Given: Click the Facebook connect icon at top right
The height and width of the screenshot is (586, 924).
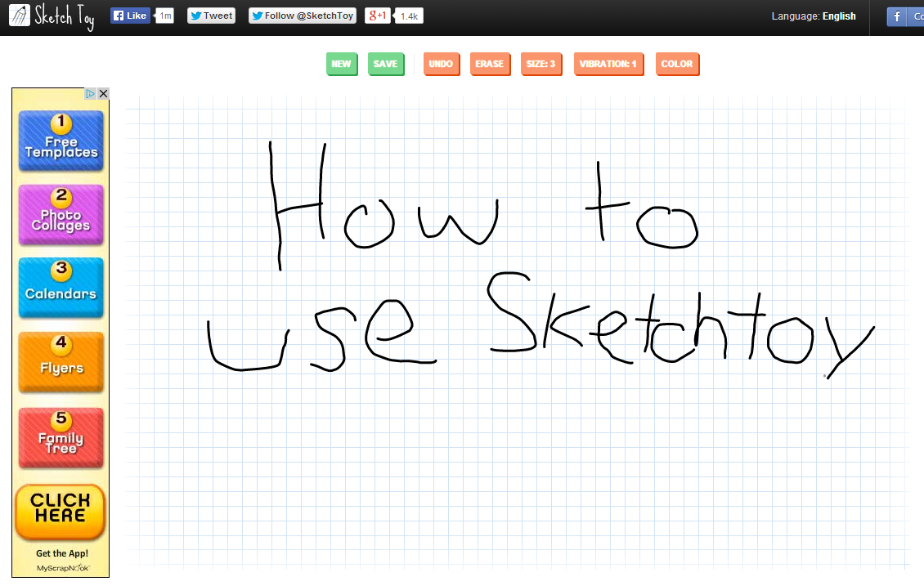Looking at the screenshot, I should click(897, 16).
